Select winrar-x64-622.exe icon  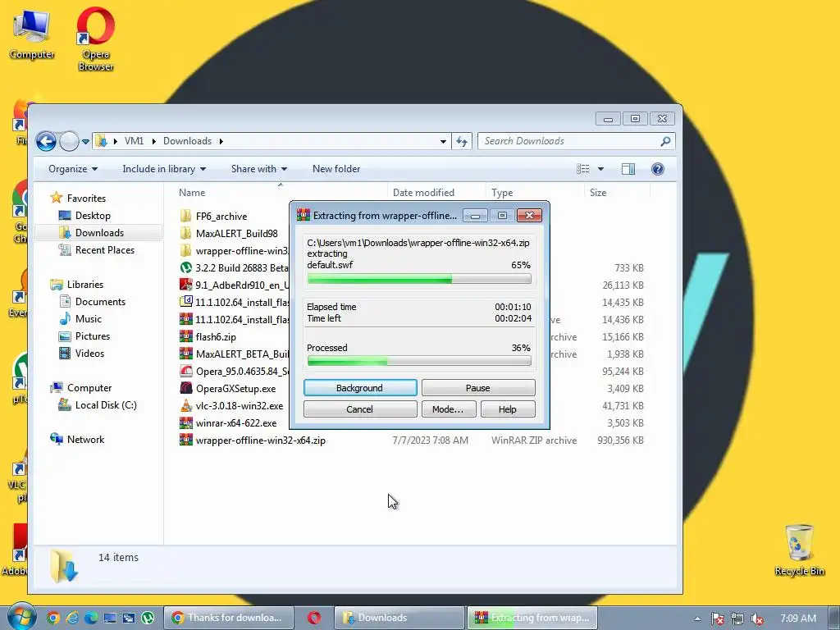(186, 422)
